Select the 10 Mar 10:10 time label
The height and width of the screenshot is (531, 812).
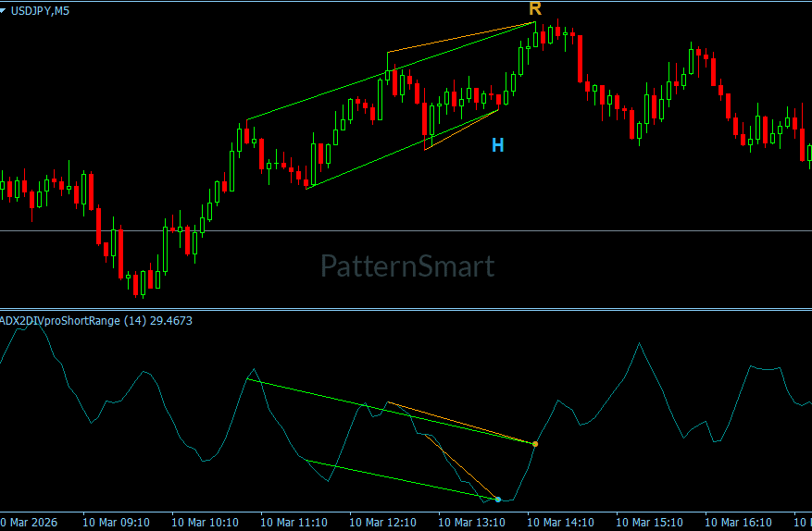pyautogui.click(x=205, y=522)
